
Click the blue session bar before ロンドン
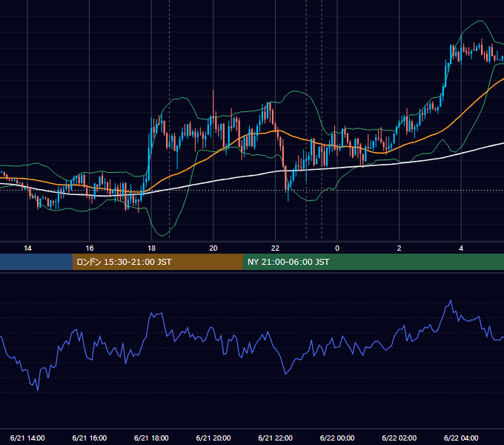[36, 262]
